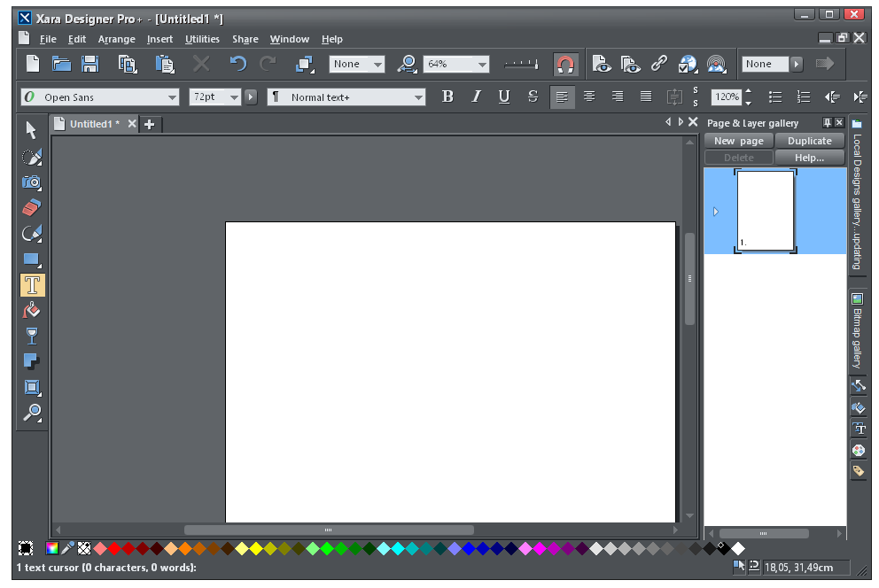Click the Help... button in gallery
Image resolution: width=879 pixels, height=588 pixels.
[x=810, y=158]
